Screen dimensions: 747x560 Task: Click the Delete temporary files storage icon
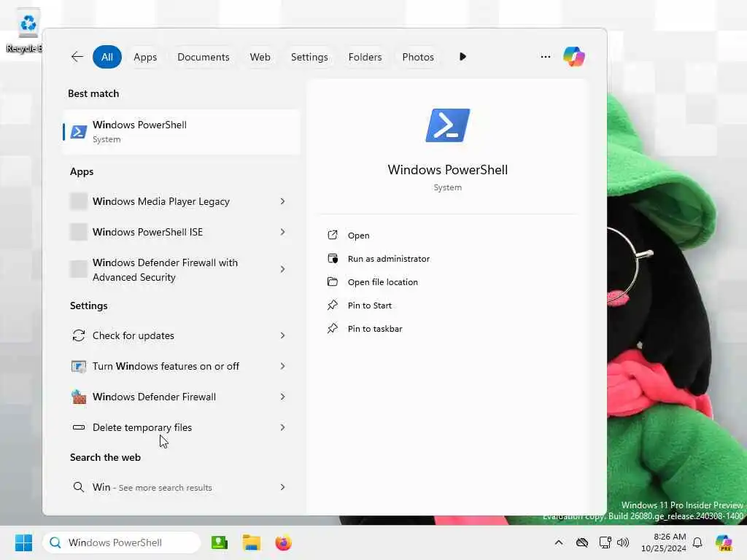79,427
